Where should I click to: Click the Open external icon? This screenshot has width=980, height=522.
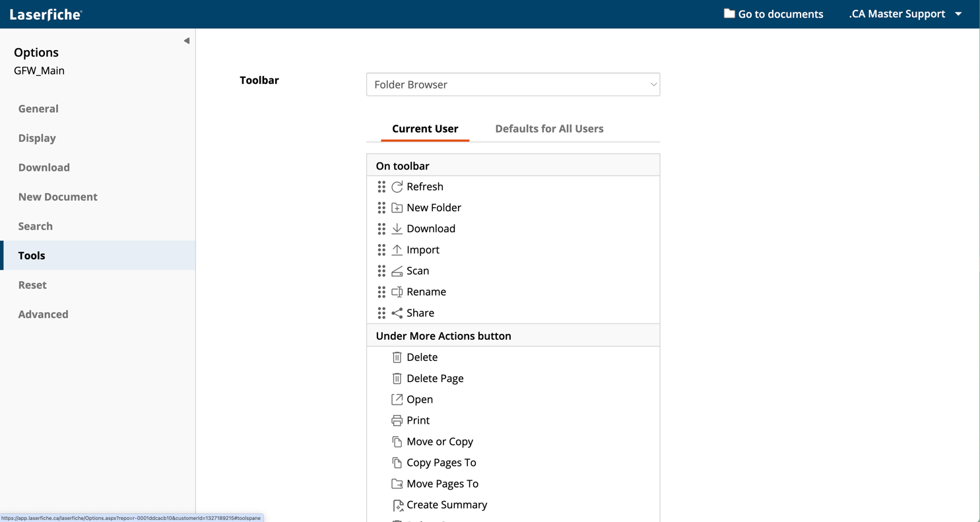[397, 399]
